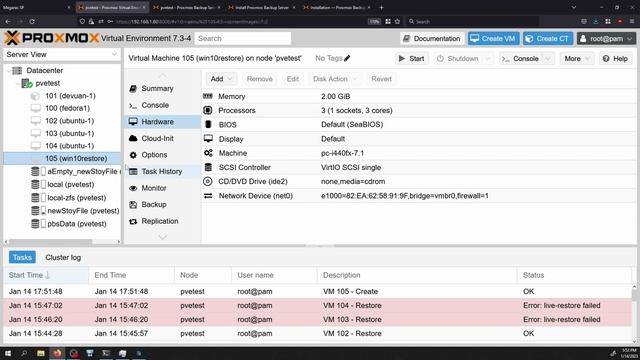Open the top-right Console button
640x360 pixels.
[521, 59]
